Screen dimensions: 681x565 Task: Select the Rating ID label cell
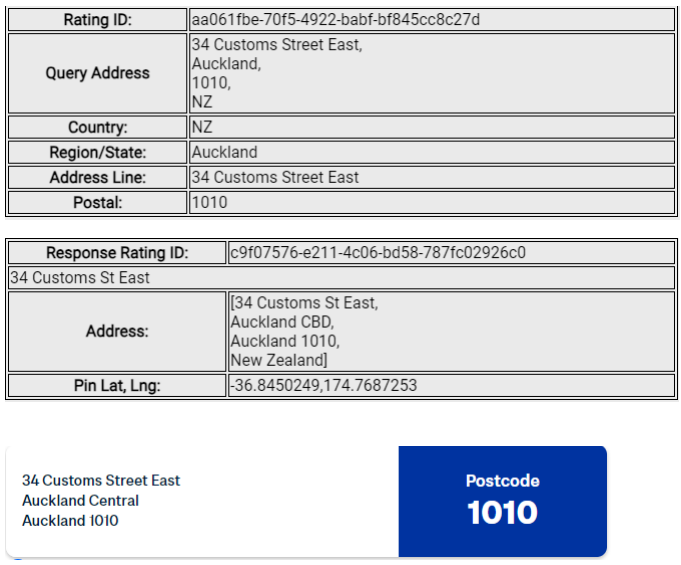97,20
